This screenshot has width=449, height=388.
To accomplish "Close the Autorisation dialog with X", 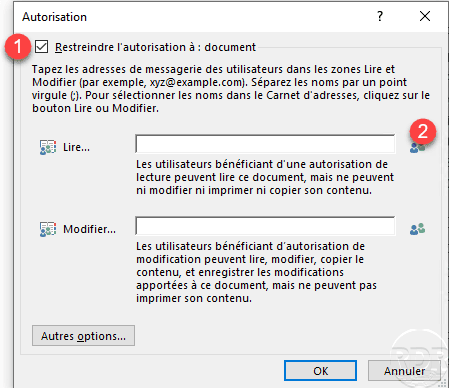I will (425, 16).
